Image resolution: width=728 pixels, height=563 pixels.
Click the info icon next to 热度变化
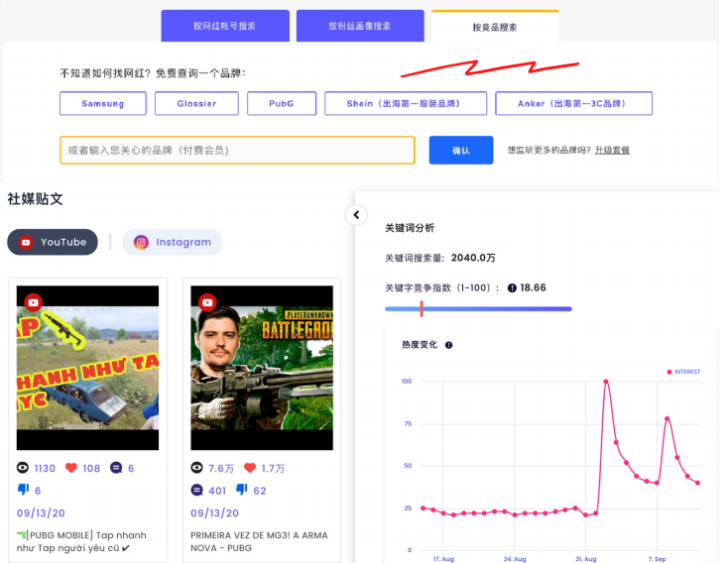click(x=448, y=345)
